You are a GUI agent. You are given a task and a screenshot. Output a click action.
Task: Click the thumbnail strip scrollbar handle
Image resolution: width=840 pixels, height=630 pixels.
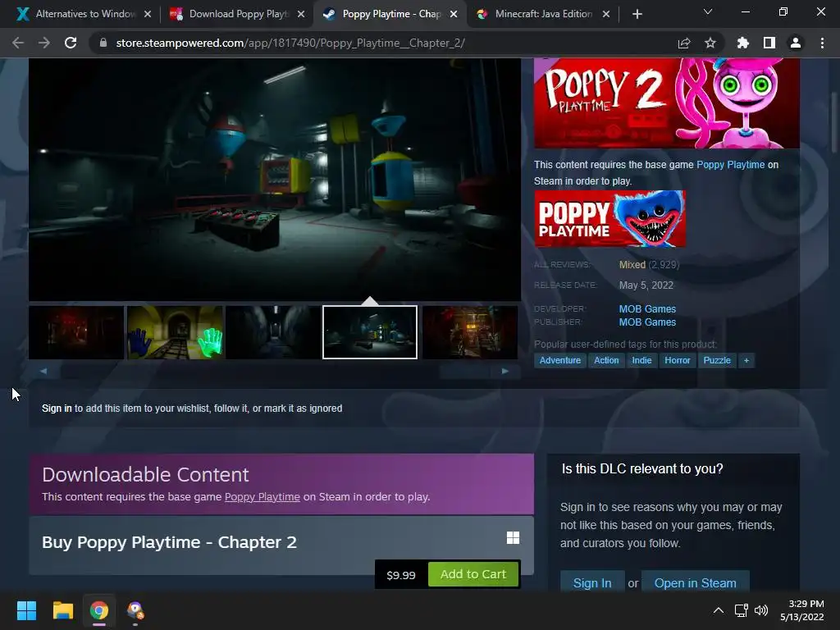(x=465, y=371)
